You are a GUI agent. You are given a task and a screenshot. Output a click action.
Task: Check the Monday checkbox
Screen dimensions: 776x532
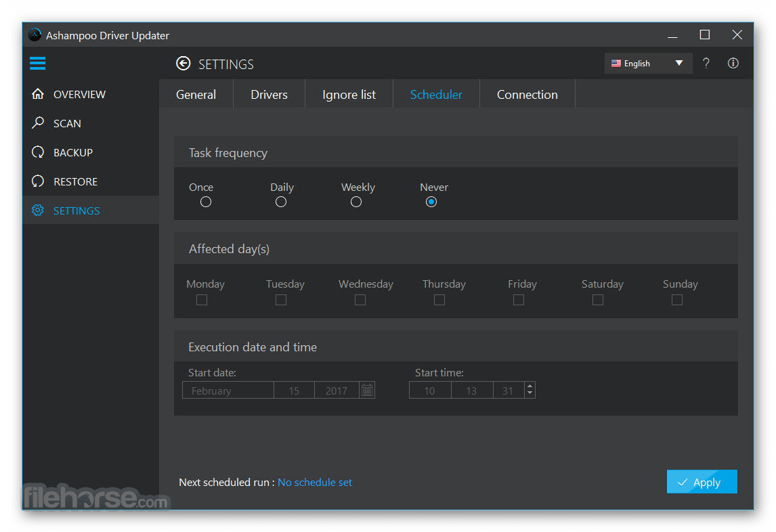[x=201, y=300]
